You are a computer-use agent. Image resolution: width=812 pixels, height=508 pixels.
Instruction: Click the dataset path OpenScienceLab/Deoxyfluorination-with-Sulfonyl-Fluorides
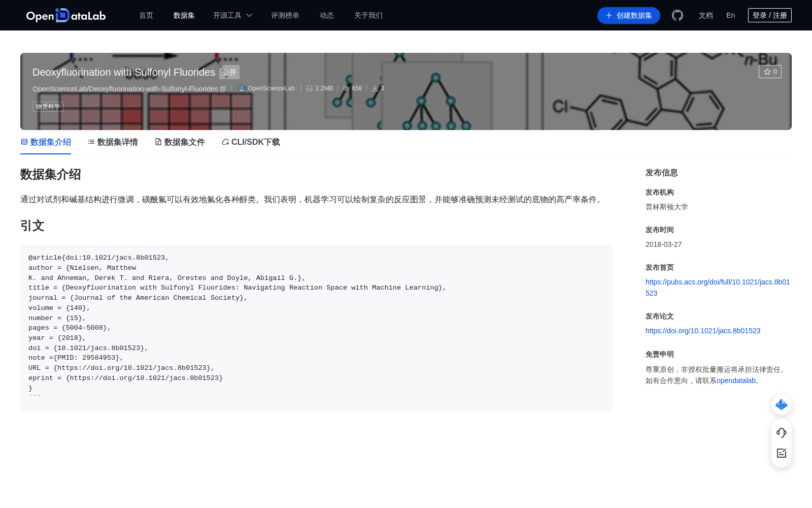pyautogui.click(x=125, y=89)
